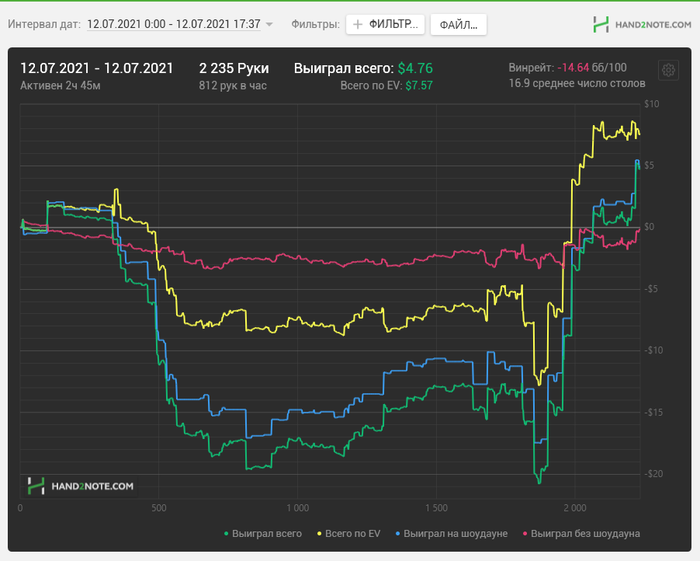The image size is (700, 561).
Task: Click the date range 12.07.2021 0:00 - 12.07.2021 17:37
Action: point(174,24)
